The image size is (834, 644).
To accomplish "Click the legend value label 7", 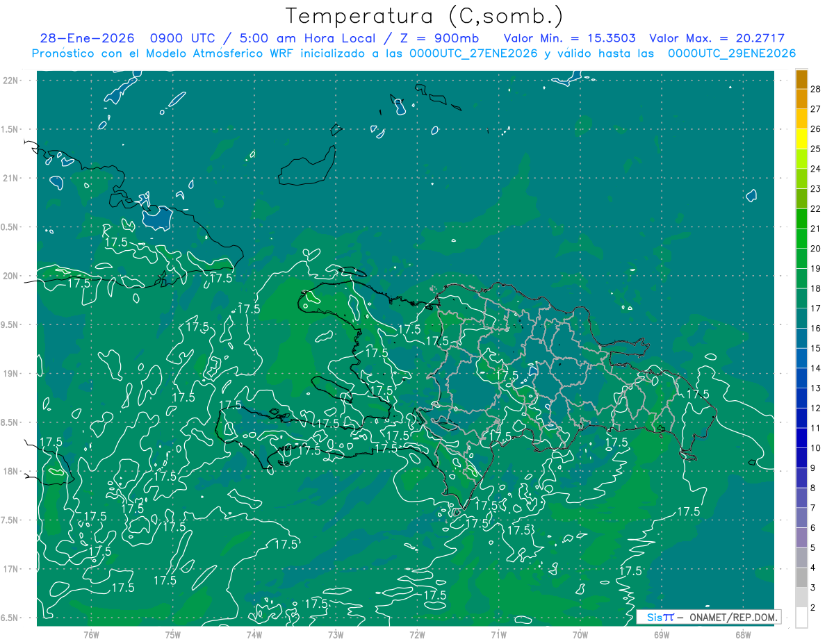I will [814, 508].
